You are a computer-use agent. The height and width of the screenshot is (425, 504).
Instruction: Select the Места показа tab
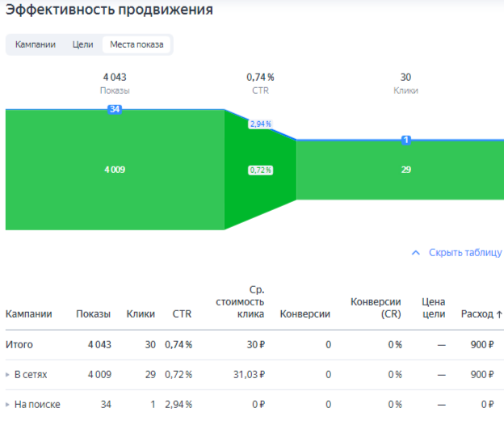136,44
